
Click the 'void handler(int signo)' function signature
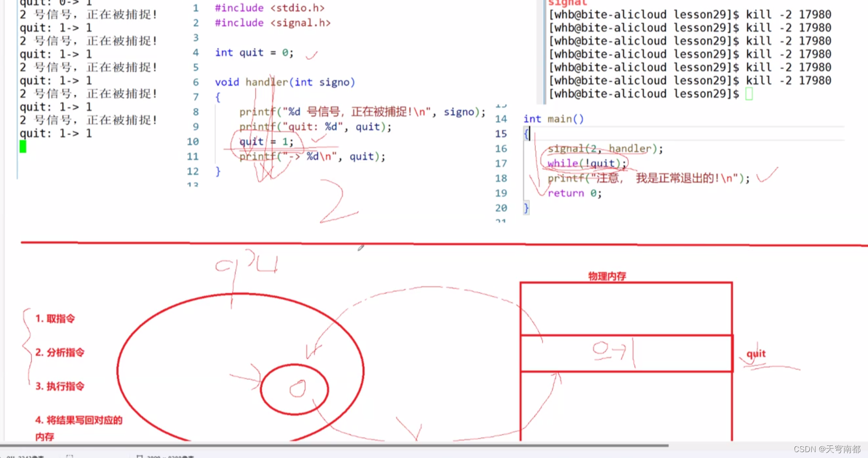pyautogui.click(x=285, y=82)
